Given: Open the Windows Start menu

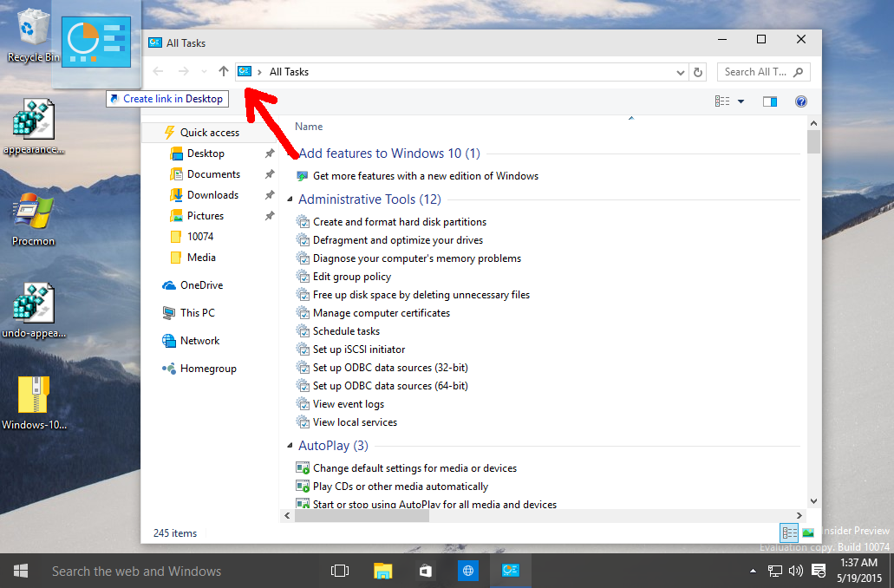Looking at the screenshot, I should [20, 571].
